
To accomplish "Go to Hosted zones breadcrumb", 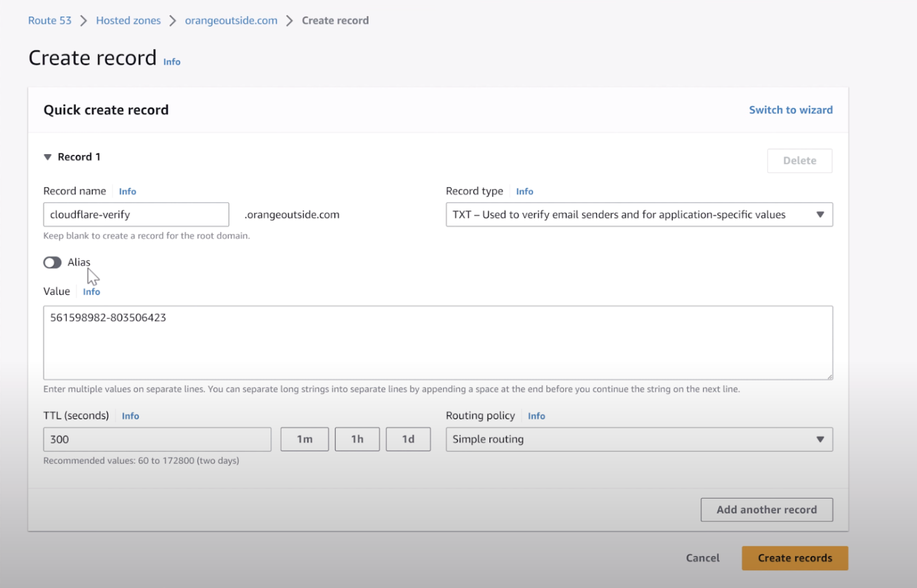I will [128, 20].
